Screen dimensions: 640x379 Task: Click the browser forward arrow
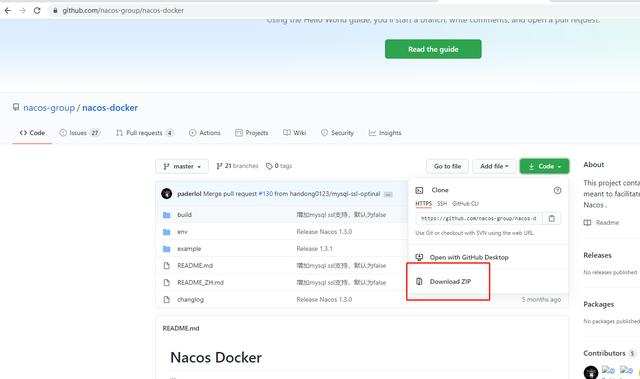(x=22, y=11)
